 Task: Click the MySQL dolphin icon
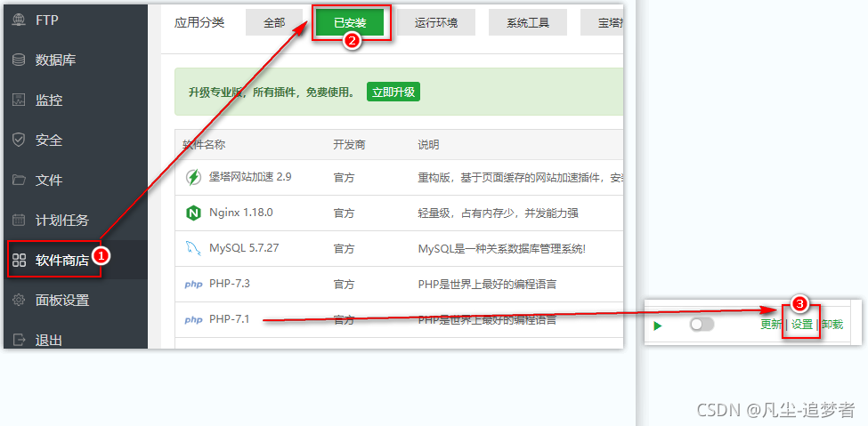click(193, 248)
